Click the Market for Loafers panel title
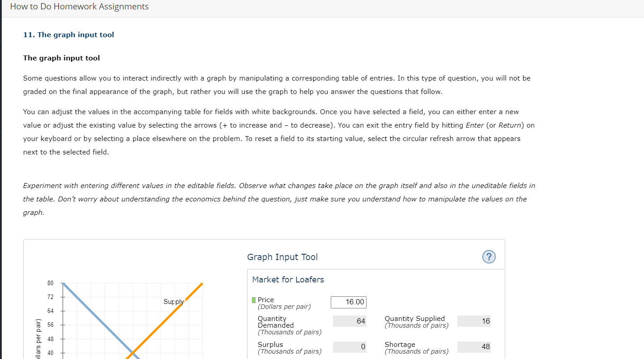 coord(288,279)
